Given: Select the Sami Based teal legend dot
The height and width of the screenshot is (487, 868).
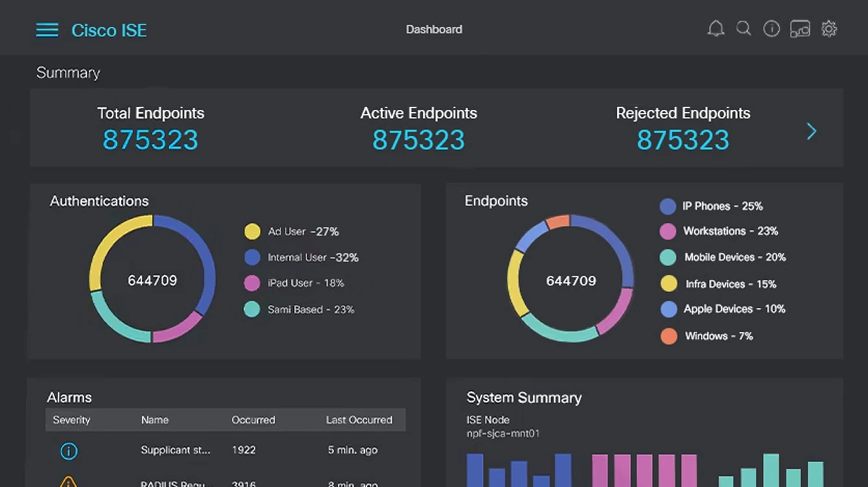Looking at the screenshot, I should pos(252,309).
